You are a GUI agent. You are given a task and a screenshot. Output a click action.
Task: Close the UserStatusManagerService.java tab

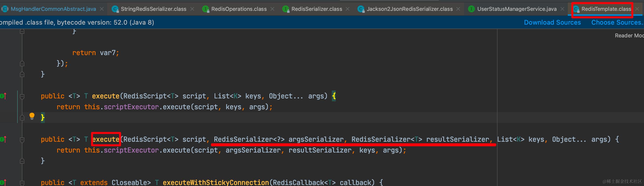(x=562, y=9)
